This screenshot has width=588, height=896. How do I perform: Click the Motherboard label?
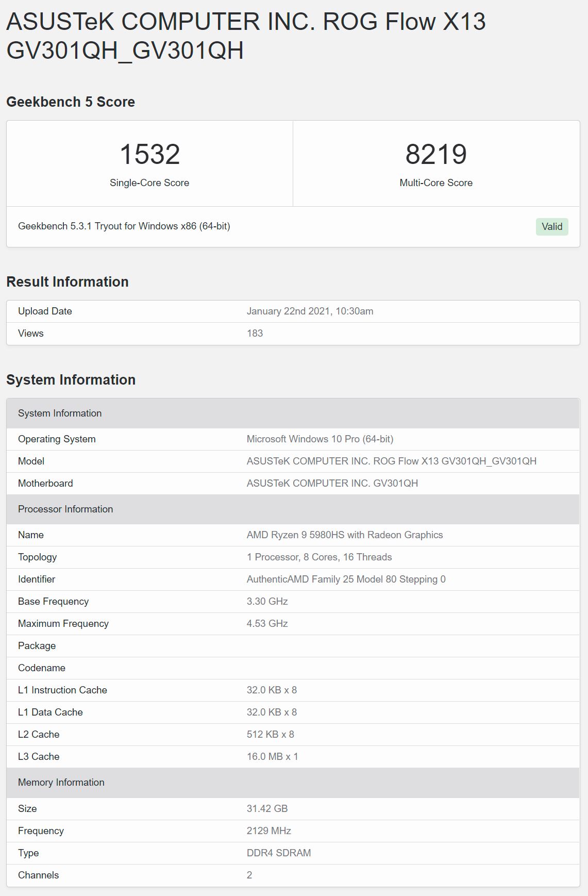coord(45,484)
